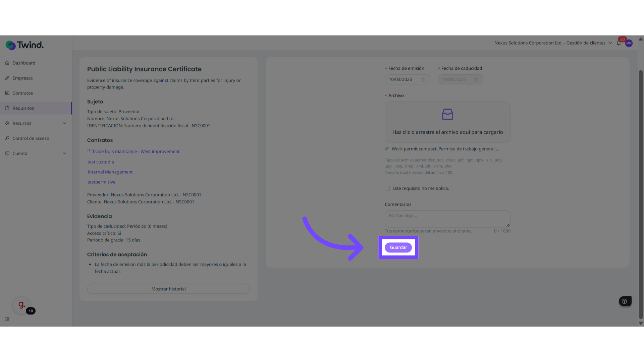
Task: Expand the Cuenta submenu
Action: 64,154
